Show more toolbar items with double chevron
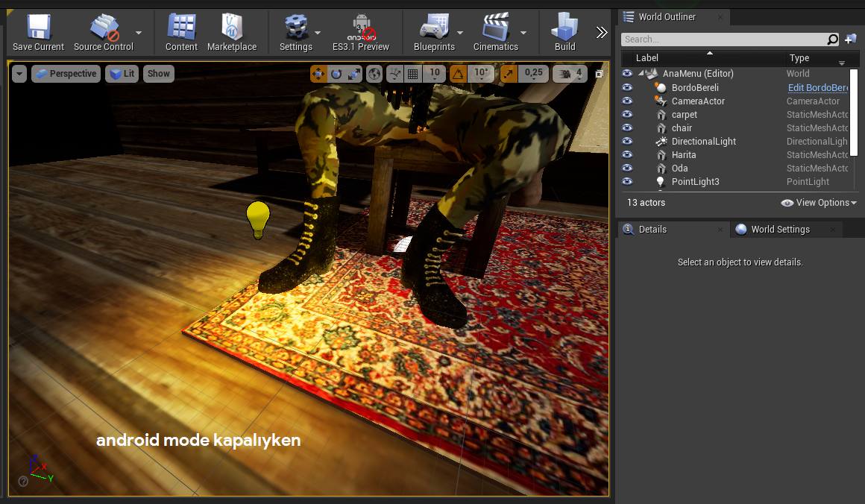The image size is (865, 504). pyautogui.click(x=601, y=33)
